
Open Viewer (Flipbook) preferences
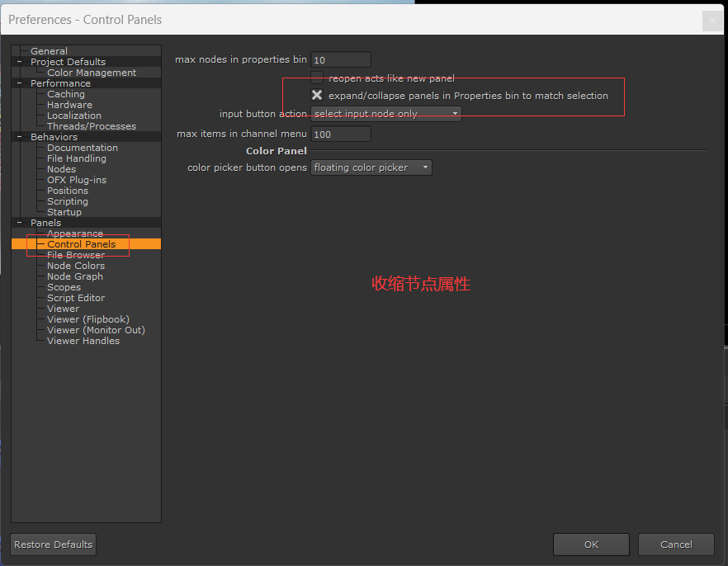point(88,319)
